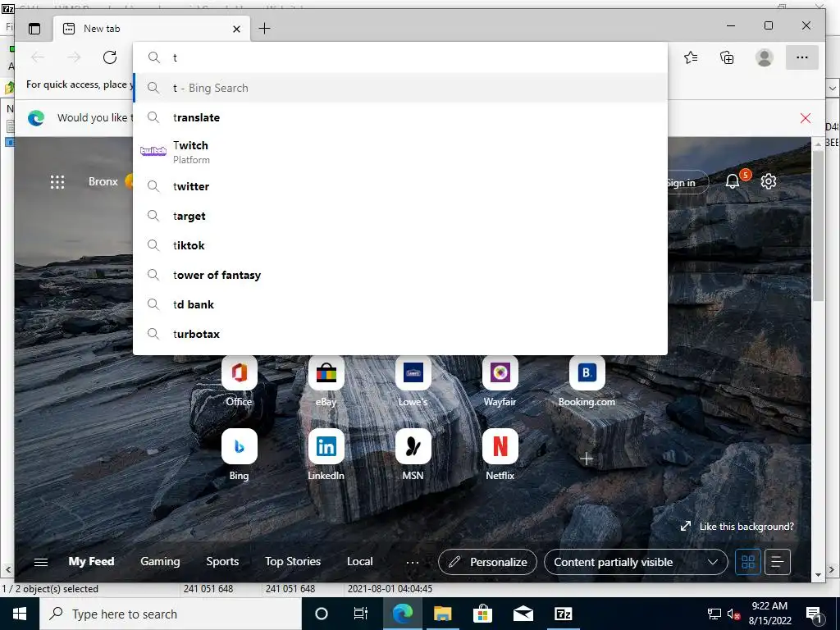The image size is (840, 630).
Task: Add a new quick link site
Action: (x=587, y=459)
